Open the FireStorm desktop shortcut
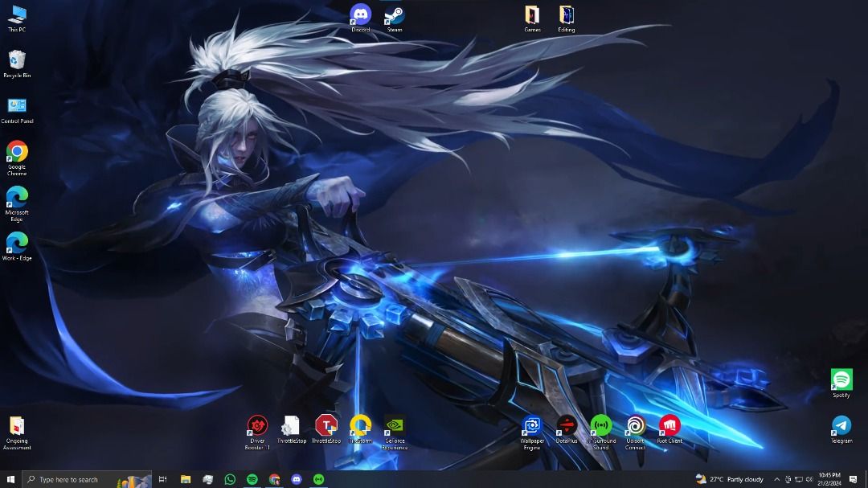The image size is (868, 488). 360,429
